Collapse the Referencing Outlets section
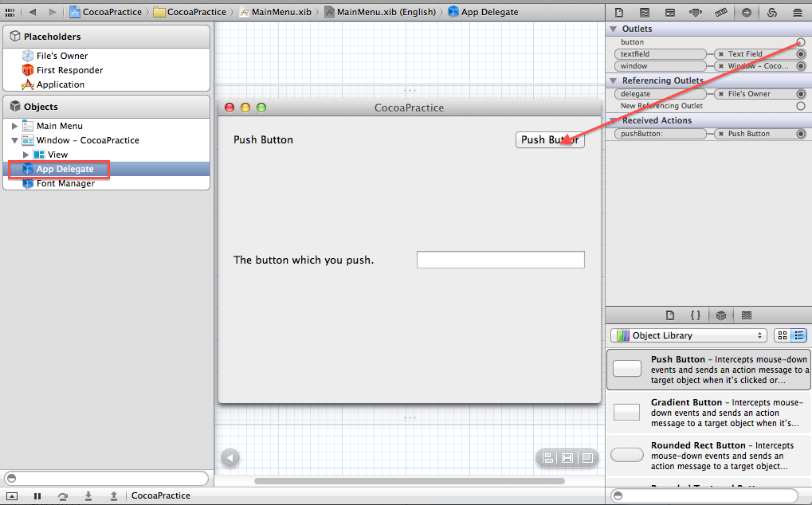812x505 pixels. coord(614,80)
